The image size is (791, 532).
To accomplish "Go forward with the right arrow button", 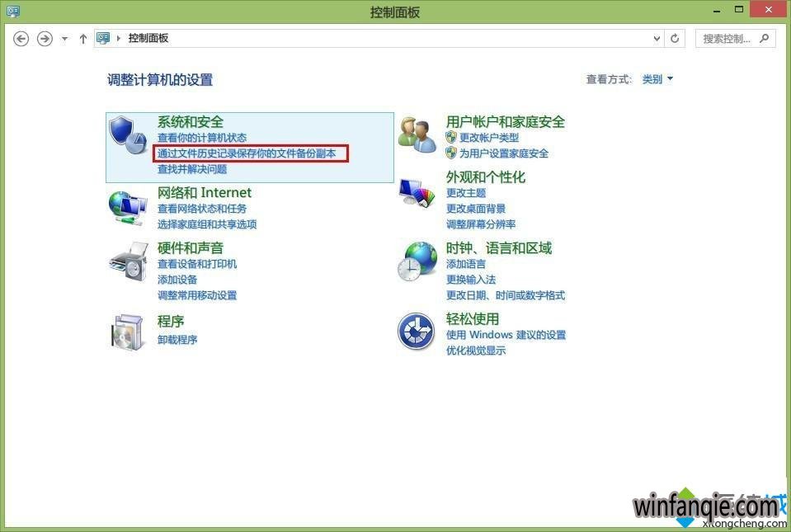I will 45,38.
